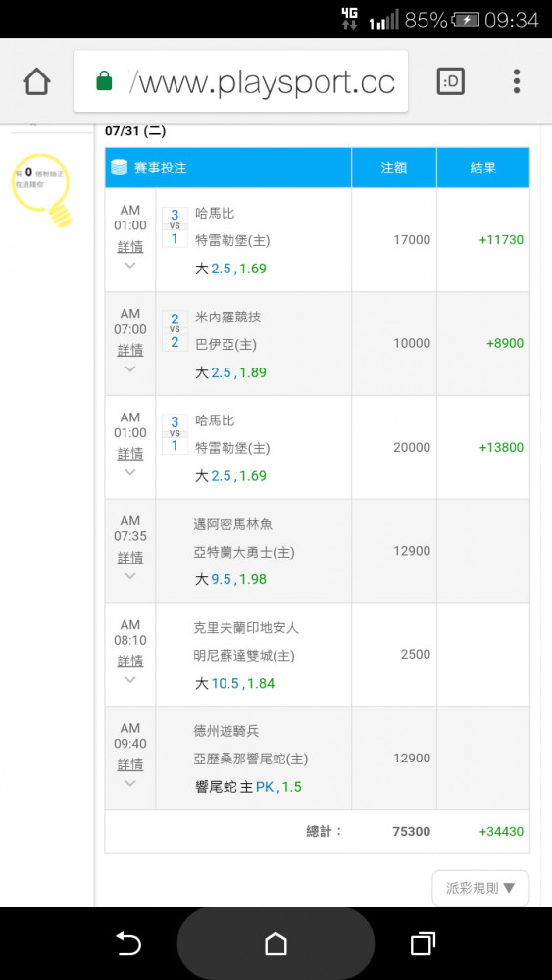This screenshot has width=552, height=980.
Task: Tap the Android back navigation icon
Action: (128, 943)
